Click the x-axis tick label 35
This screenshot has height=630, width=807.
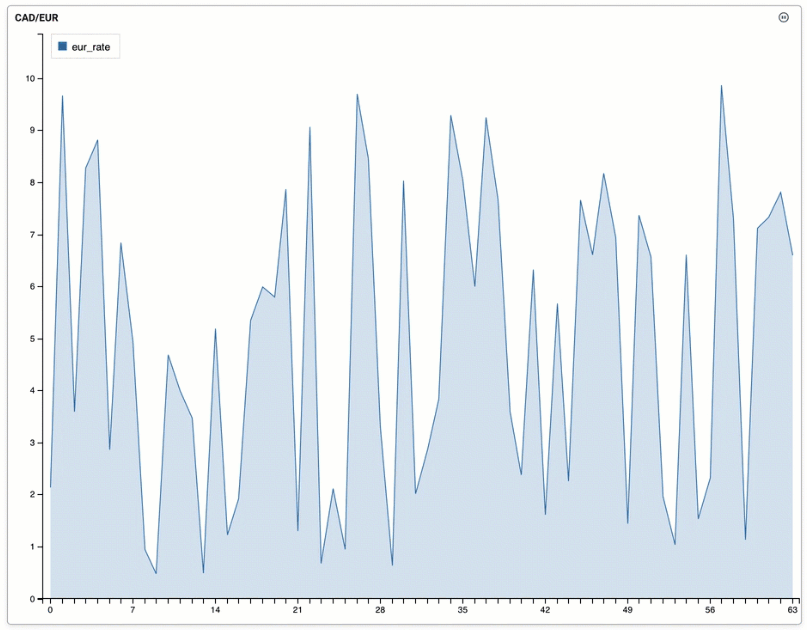click(462, 609)
